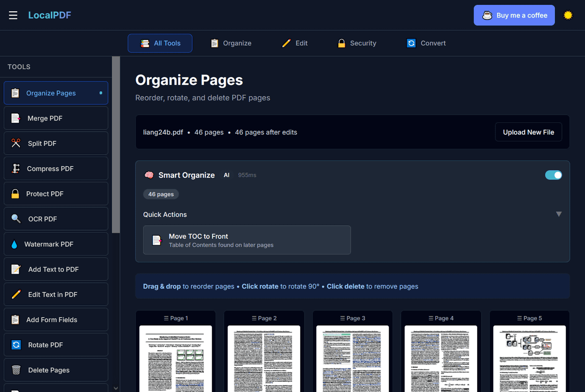Open the Convert tab
The height and width of the screenshot is (392, 585).
click(x=426, y=43)
